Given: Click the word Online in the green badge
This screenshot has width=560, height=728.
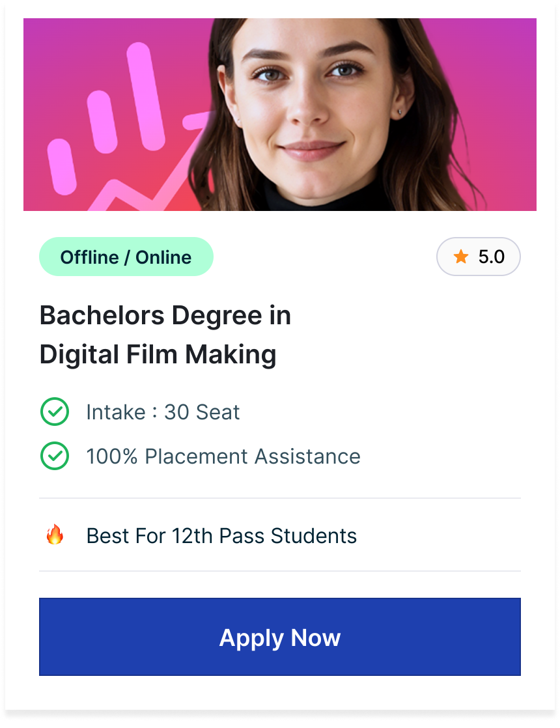Looking at the screenshot, I should [163, 257].
